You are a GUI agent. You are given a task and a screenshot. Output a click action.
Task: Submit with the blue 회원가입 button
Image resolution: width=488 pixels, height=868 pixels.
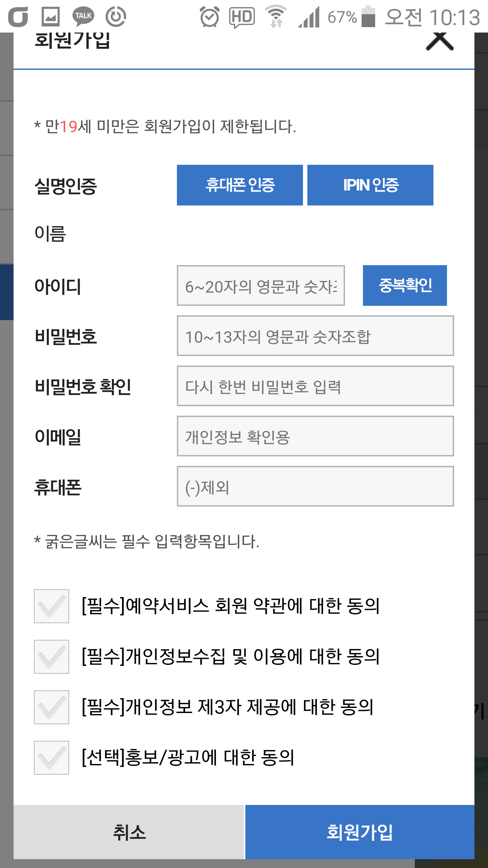[360, 832]
